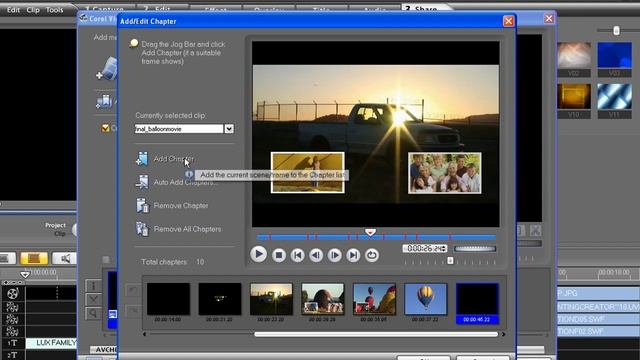Click the library thumbnail size slider handle

pyautogui.click(x=616, y=30)
